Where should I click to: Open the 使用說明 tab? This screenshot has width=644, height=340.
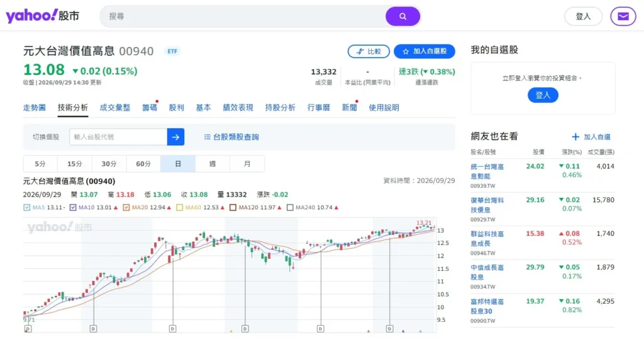pos(384,107)
